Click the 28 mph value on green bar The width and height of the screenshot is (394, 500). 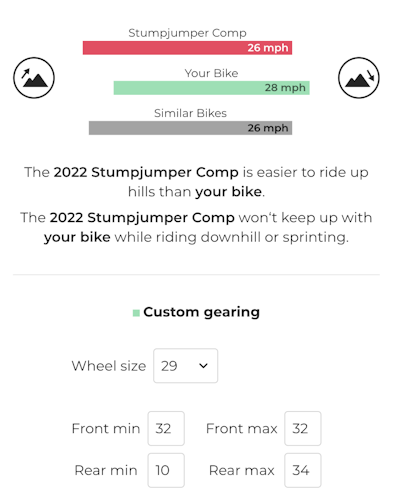[x=285, y=88]
